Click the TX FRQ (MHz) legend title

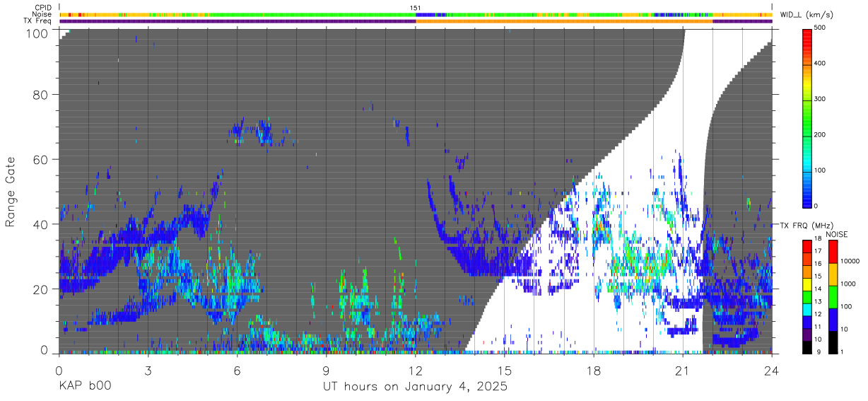(807, 226)
